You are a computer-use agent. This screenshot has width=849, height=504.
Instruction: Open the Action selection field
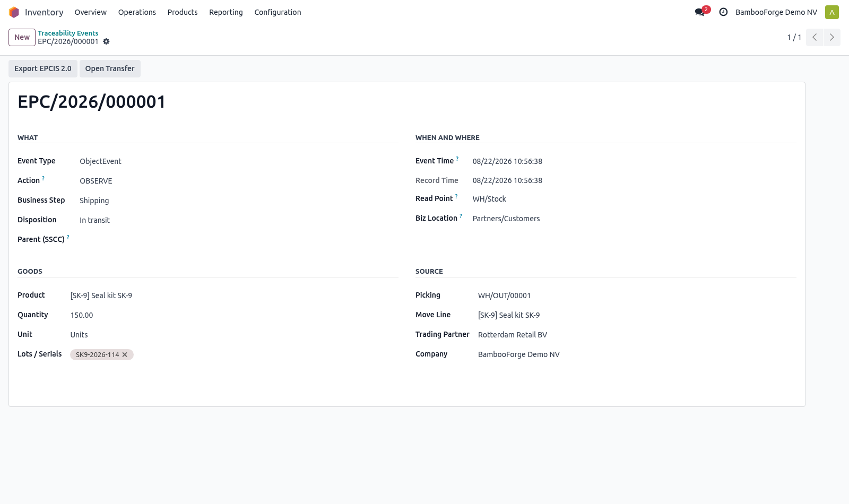tap(239, 181)
